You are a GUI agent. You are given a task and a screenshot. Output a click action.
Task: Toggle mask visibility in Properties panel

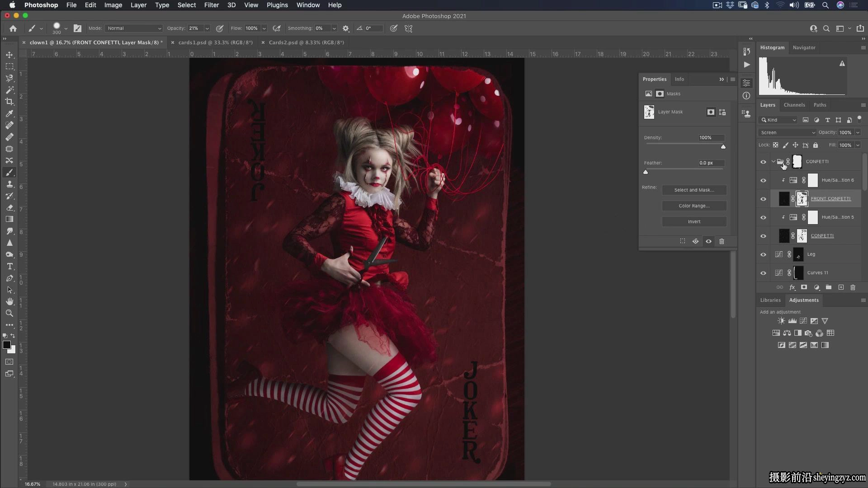(708, 241)
